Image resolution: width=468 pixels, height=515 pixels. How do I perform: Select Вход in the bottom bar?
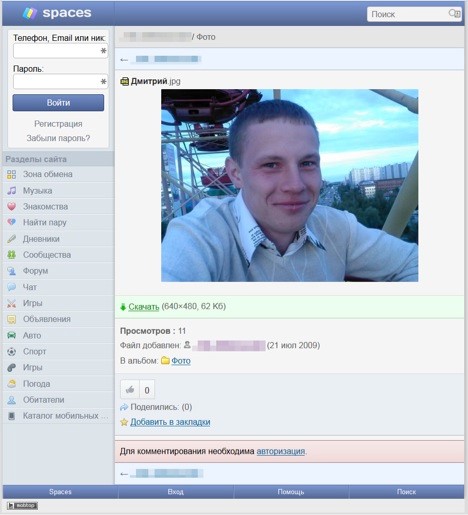point(176,492)
